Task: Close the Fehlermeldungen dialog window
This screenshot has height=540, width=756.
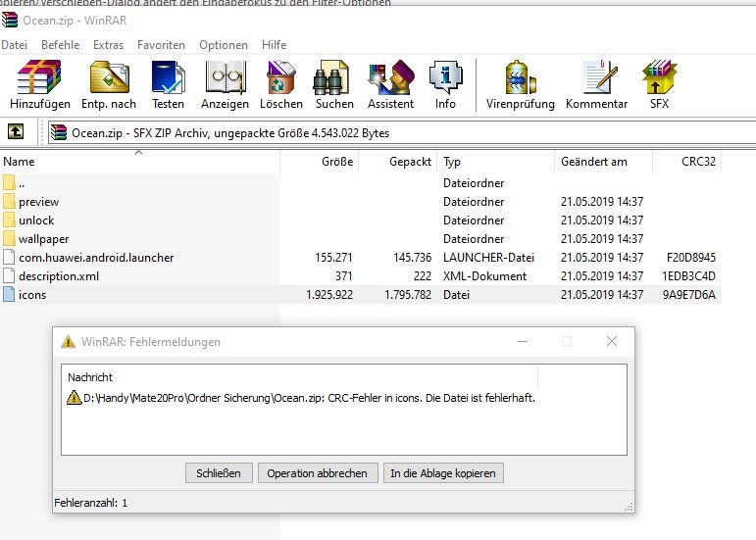Action: pyautogui.click(x=611, y=341)
